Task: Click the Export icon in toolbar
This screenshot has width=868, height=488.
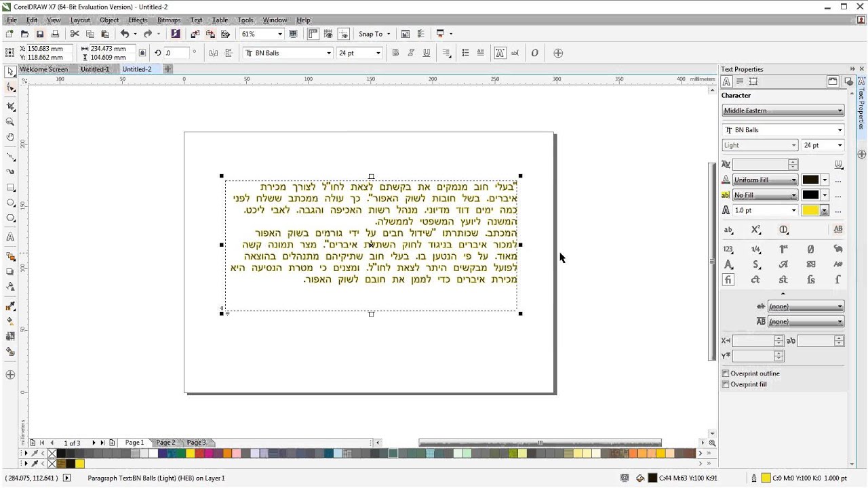Action: pyautogui.click(x=210, y=34)
